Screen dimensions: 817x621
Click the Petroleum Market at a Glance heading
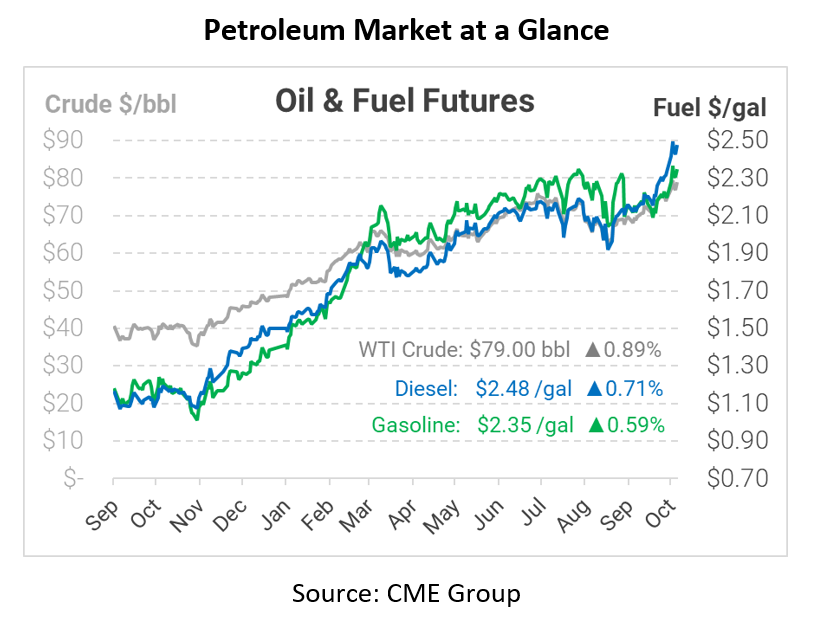tap(406, 31)
